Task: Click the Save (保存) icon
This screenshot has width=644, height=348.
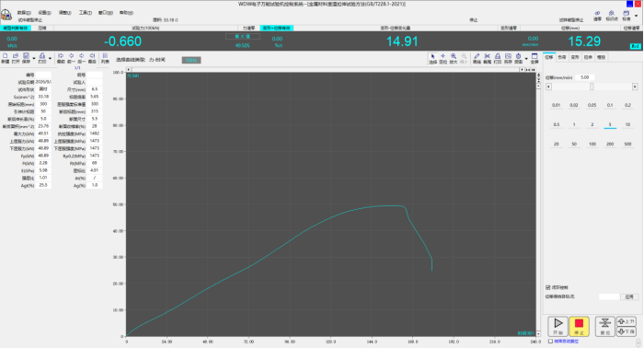Action: pyautogui.click(x=26, y=58)
